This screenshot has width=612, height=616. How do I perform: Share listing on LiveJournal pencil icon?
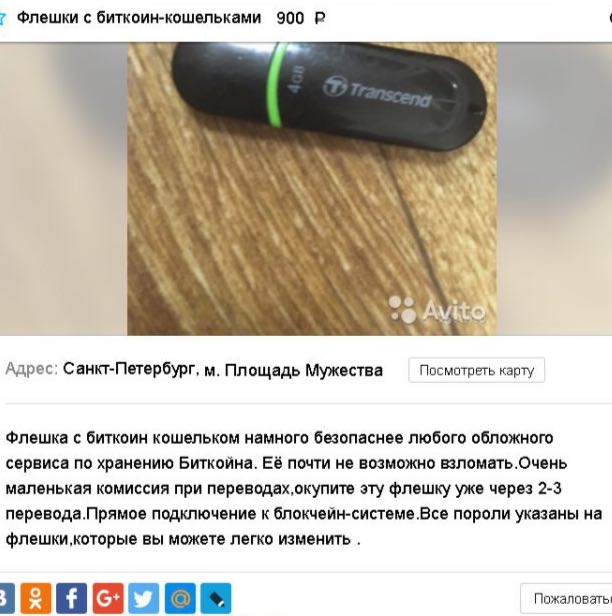216,598
